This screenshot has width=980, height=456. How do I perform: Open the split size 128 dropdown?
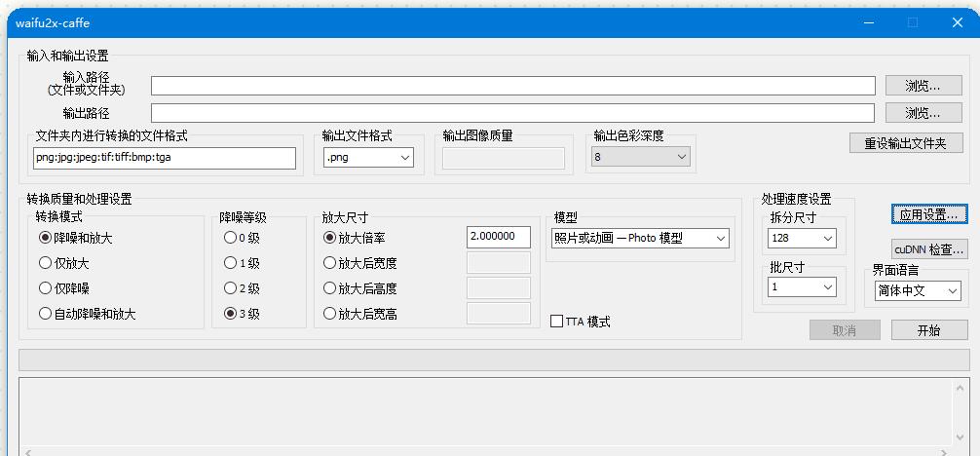(801, 238)
